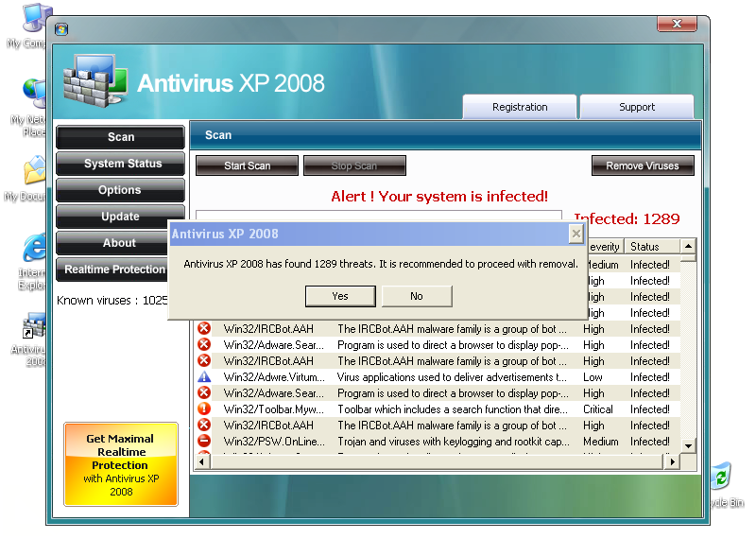Viewport: 756px width, 539px height.
Task: Click the Get Maximal Realtime Protection banner
Action: pos(121,464)
